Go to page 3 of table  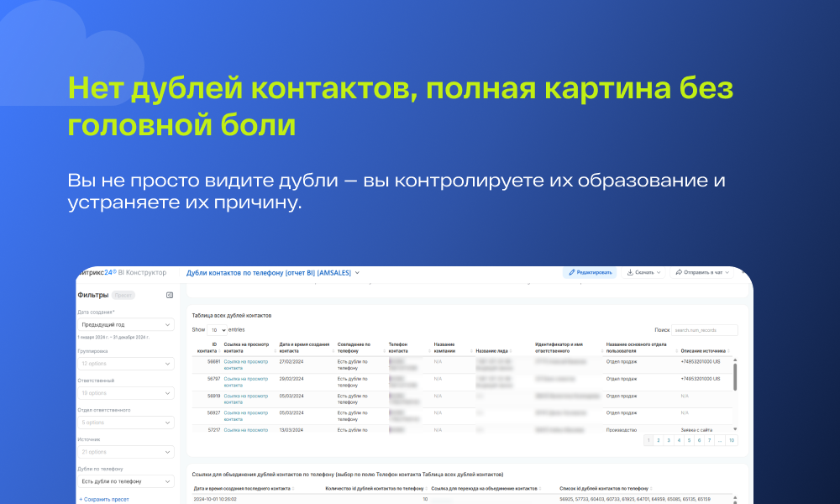[669, 440]
